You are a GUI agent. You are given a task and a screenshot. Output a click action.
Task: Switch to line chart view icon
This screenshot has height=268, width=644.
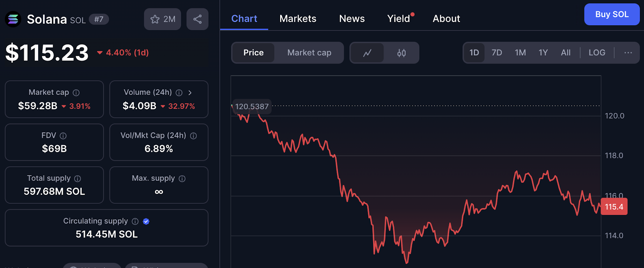click(x=367, y=53)
